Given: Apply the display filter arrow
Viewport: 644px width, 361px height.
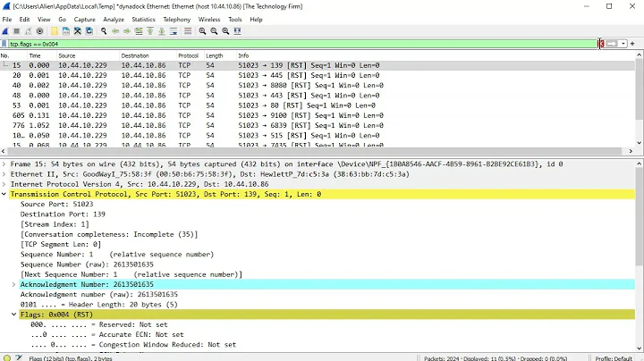Looking at the screenshot, I should pos(612,44).
